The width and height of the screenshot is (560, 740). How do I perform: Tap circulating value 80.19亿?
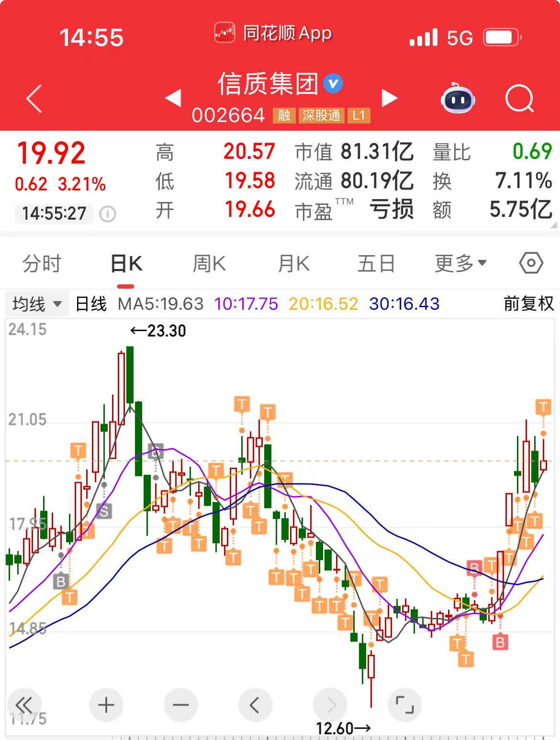377,181
